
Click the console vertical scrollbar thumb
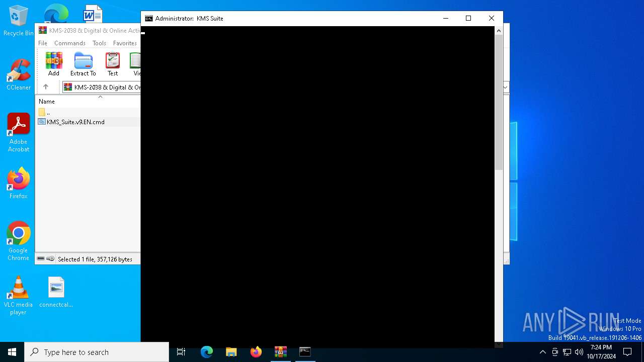[499, 103]
